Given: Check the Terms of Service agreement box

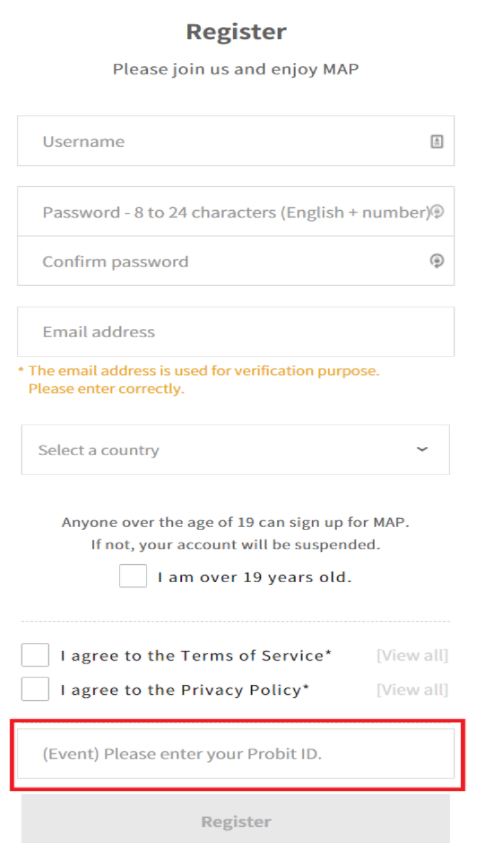Looking at the screenshot, I should (35, 655).
